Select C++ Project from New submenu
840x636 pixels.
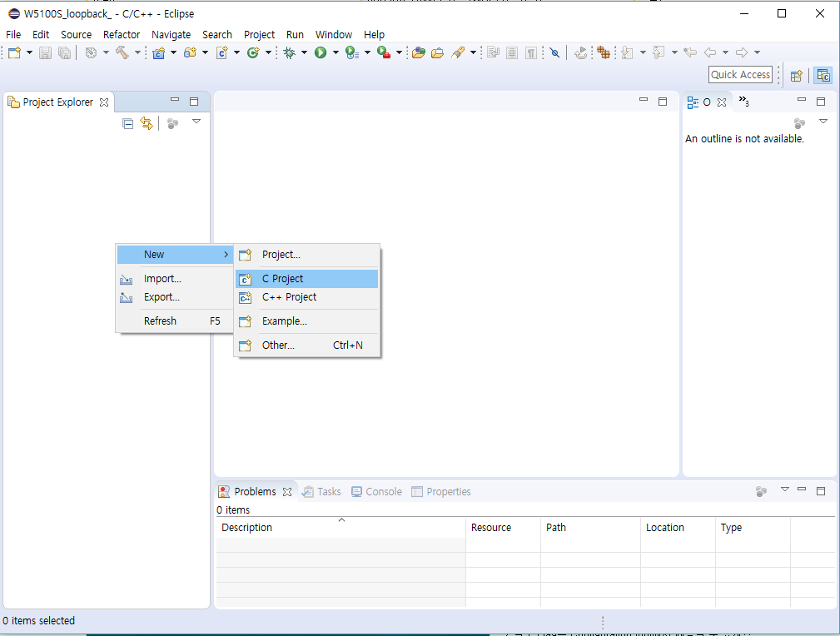[307, 297]
